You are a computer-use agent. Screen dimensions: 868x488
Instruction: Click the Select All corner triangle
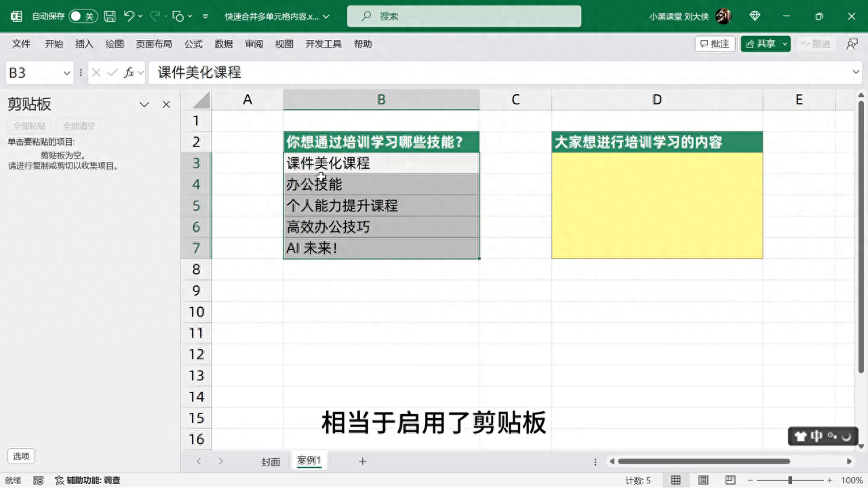pos(201,100)
